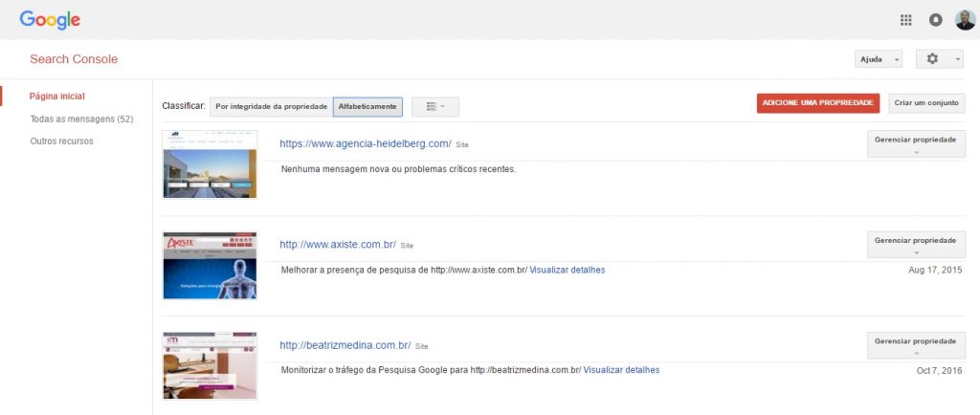Sort by Por integridade da propriedade

point(271,107)
